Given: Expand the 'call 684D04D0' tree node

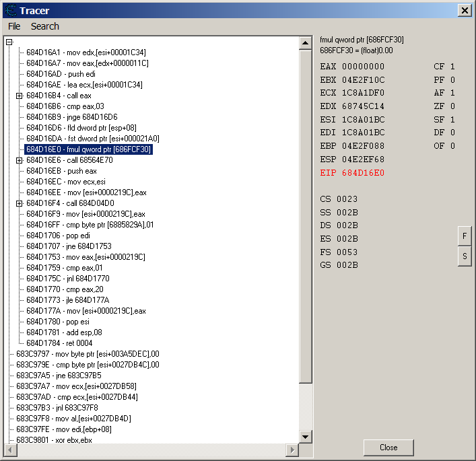Looking at the screenshot, I should 20,203.
